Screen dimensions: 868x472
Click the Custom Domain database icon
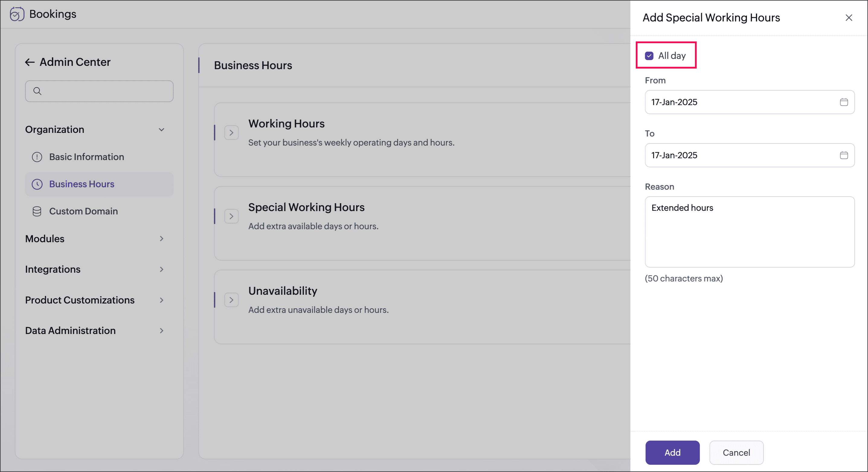(x=37, y=211)
